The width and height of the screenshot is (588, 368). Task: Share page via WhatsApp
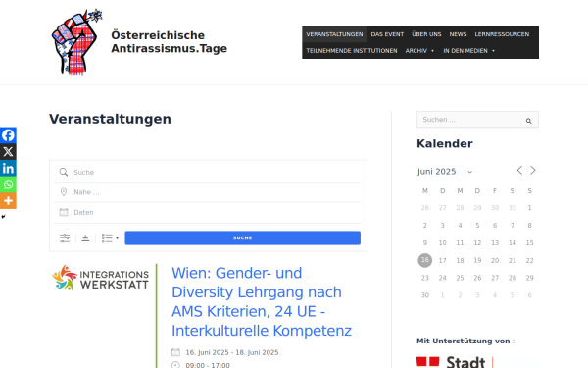8,184
